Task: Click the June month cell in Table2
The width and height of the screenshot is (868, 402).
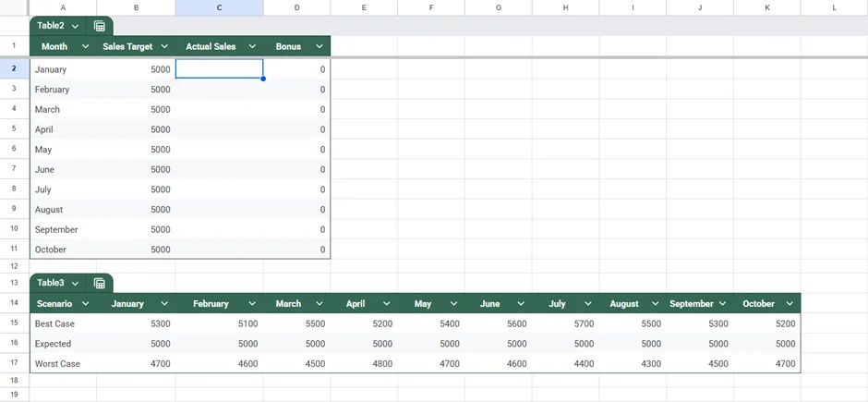Action: click(63, 169)
